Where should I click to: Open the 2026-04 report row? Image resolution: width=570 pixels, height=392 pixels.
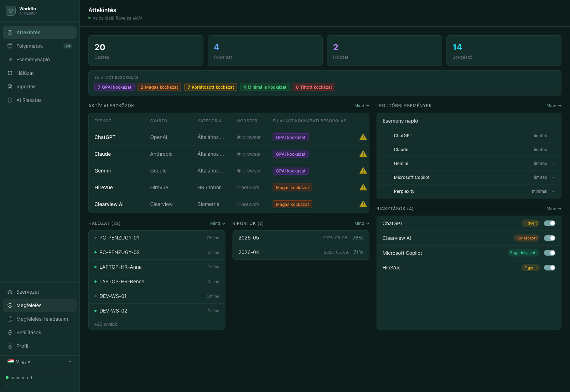click(301, 252)
